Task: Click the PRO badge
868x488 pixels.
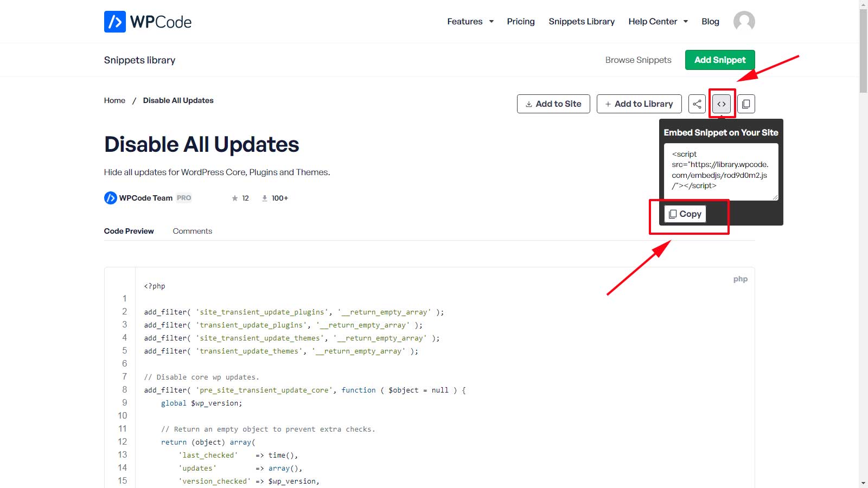Action: [x=184, y=198]
